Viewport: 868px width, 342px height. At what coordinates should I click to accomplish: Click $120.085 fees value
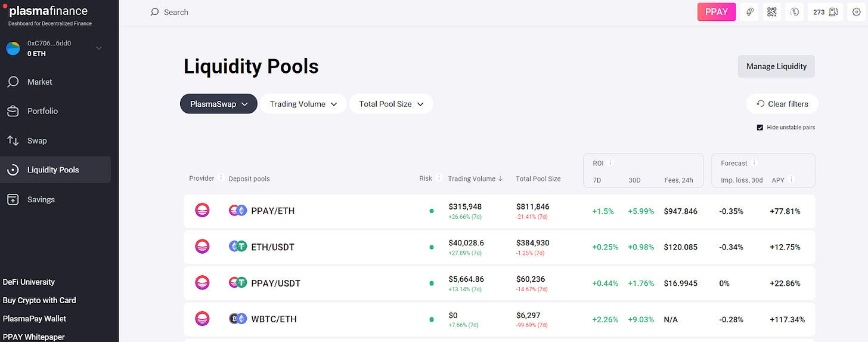(x=681, y=247)
